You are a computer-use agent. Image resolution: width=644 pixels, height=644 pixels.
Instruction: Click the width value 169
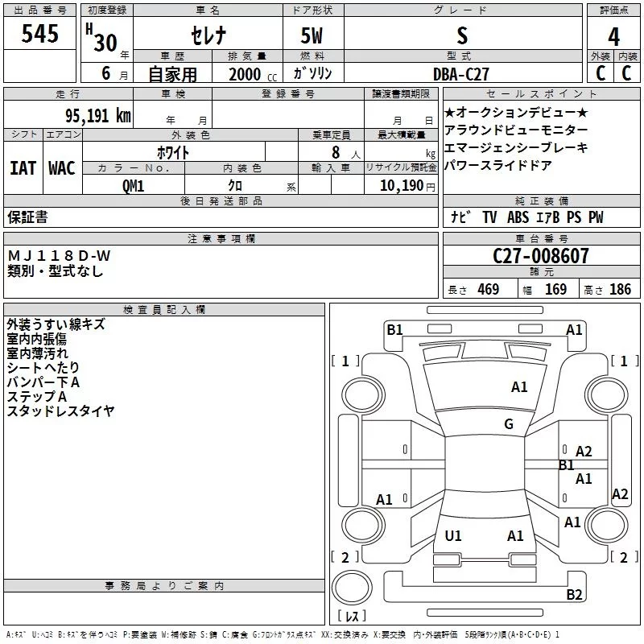click(x=555, y=289)
